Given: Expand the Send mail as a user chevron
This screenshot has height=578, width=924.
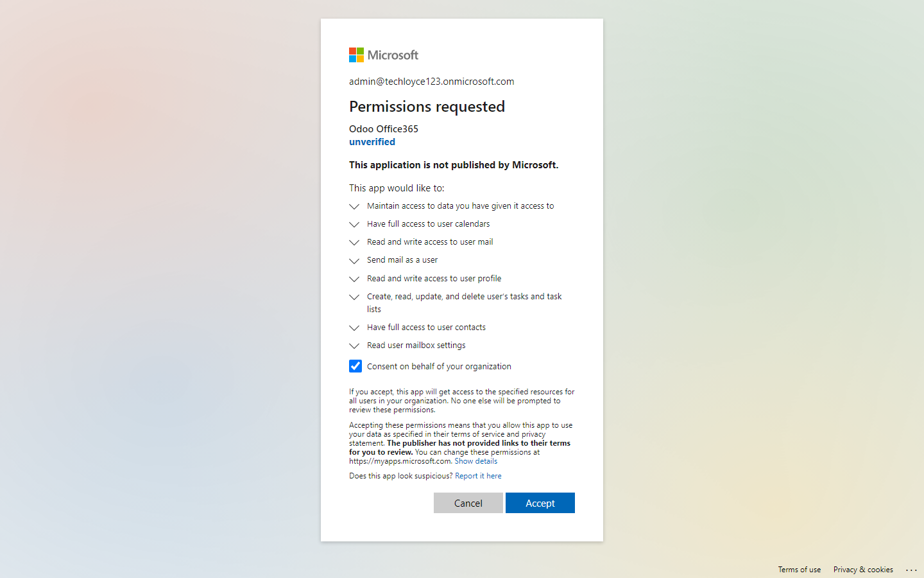Looking at the screenshot, I should (354, 261).
